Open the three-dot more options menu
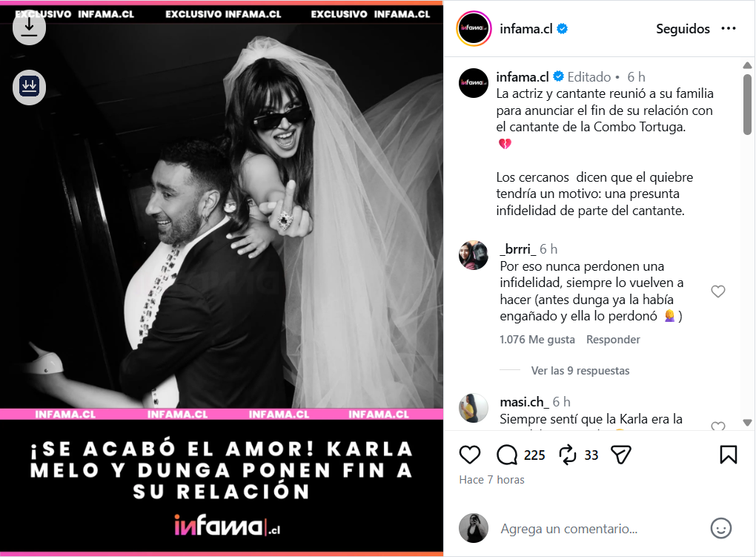756x557 pixels. [x=728, y=28]
